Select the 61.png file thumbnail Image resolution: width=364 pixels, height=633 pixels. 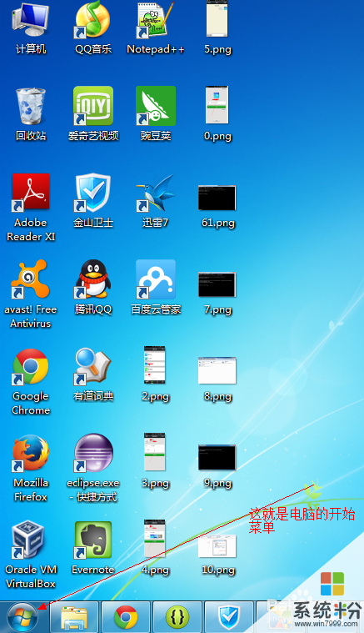(217, 198)
